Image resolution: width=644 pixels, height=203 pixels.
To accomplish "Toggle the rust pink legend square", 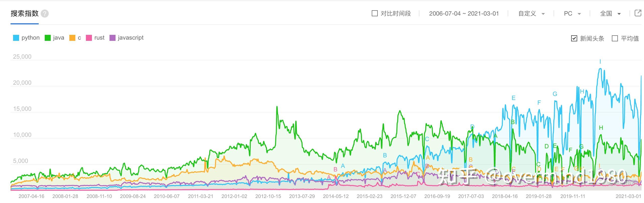I will (x=89, y=38).
